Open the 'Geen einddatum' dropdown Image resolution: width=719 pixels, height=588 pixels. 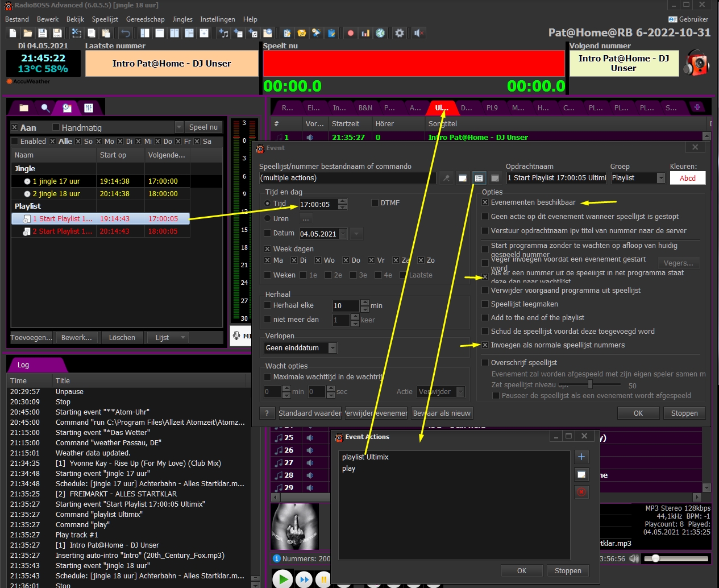(333, 348)
